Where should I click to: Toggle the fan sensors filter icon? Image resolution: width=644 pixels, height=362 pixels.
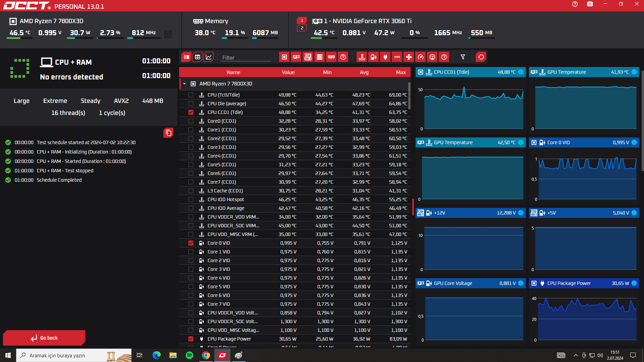[x=409, y=57]
